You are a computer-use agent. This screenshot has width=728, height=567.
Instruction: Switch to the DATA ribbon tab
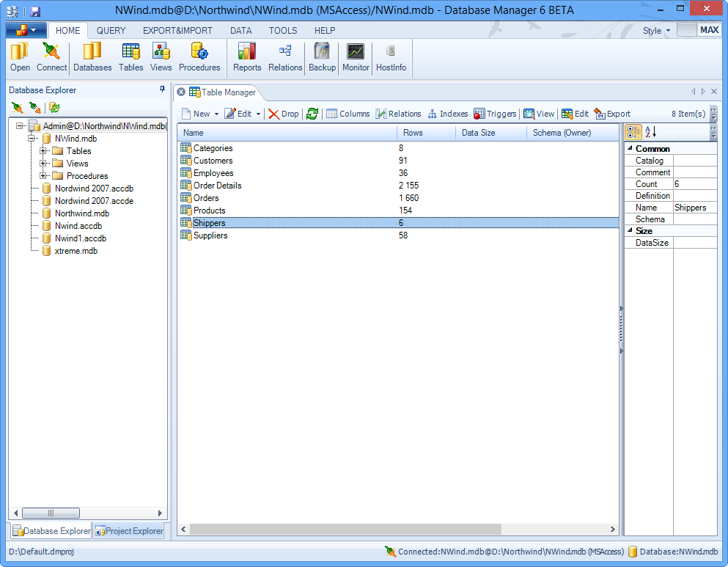tap(241, 31)
